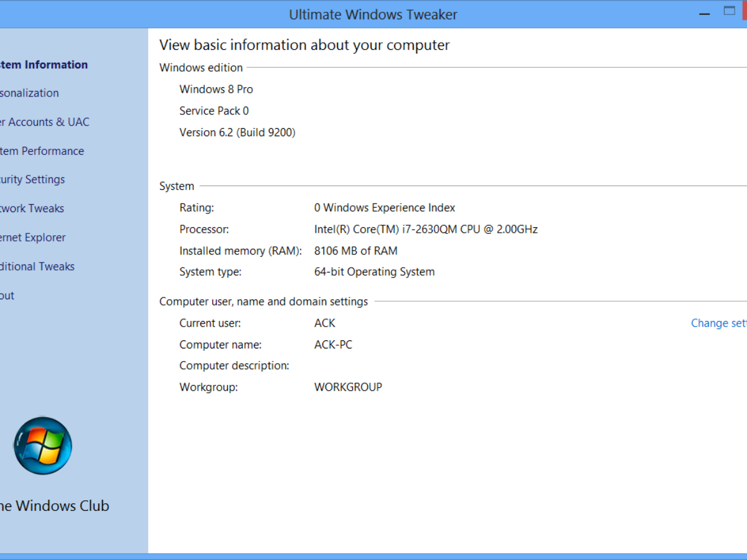Click Service Pack 0 text

(x=214, y=111)
